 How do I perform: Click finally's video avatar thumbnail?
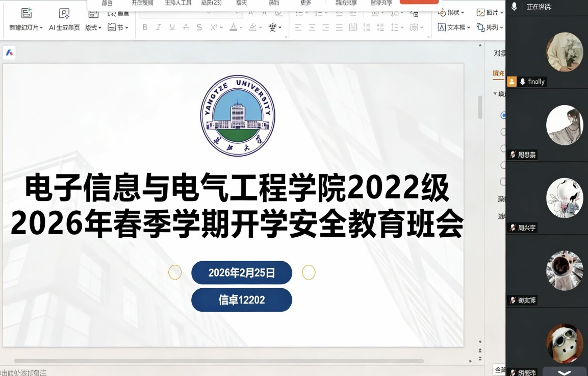[564, 52]
